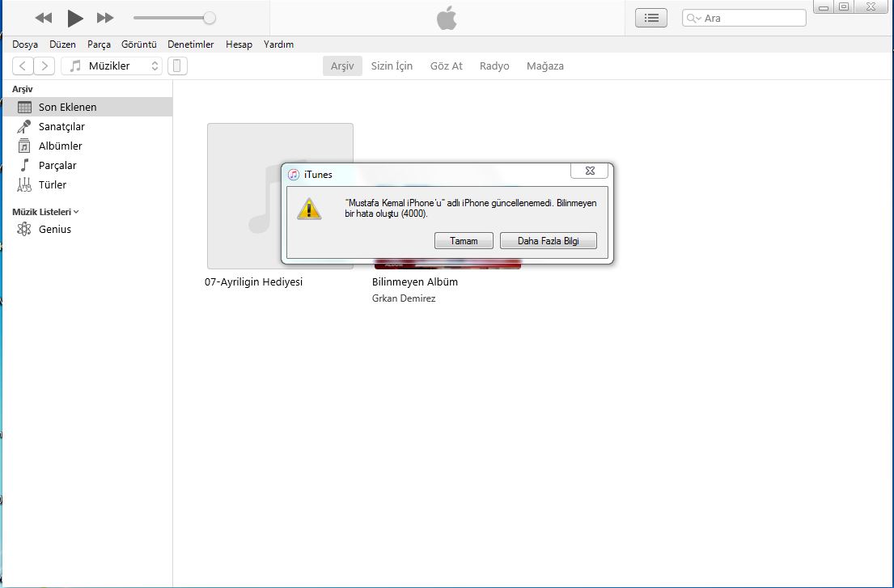Click the magnifier icon in search box
The image size is (894, 588).
tap(693, 19)
